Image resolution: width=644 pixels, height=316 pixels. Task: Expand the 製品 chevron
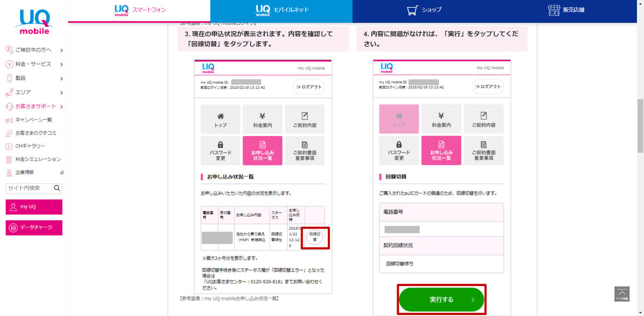[62, 78]
